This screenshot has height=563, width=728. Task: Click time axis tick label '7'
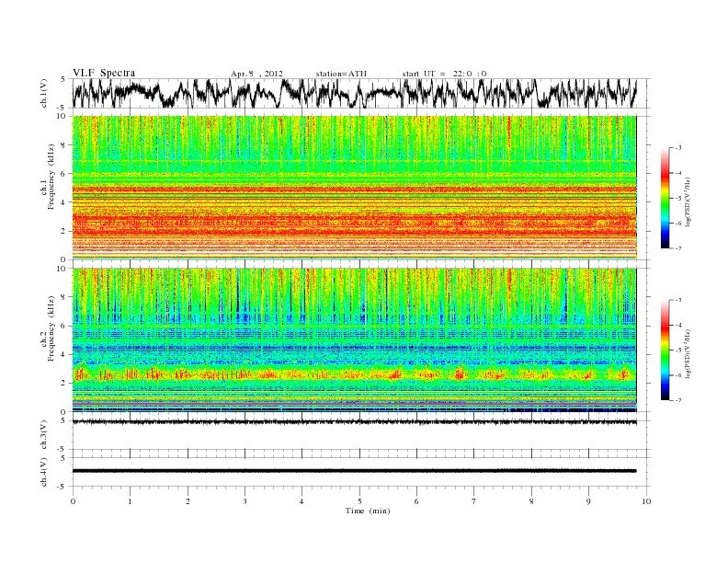click(474, 501)
